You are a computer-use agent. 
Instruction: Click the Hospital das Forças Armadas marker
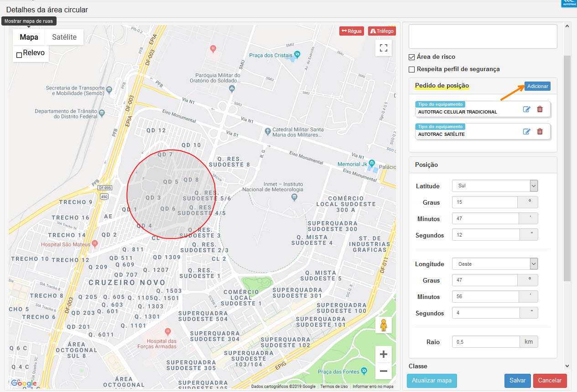click(x=167, y=331)
